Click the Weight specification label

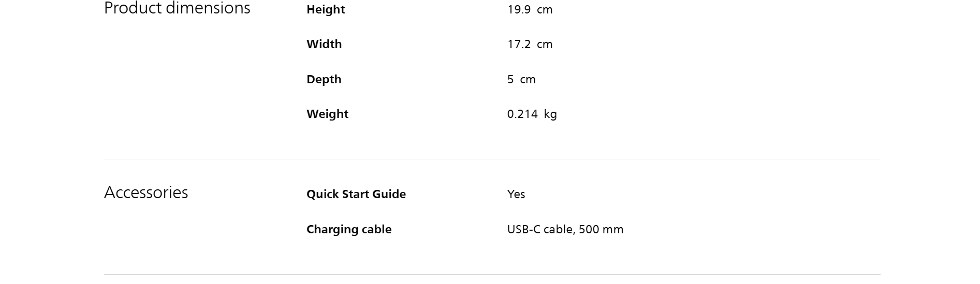[327, 114]
